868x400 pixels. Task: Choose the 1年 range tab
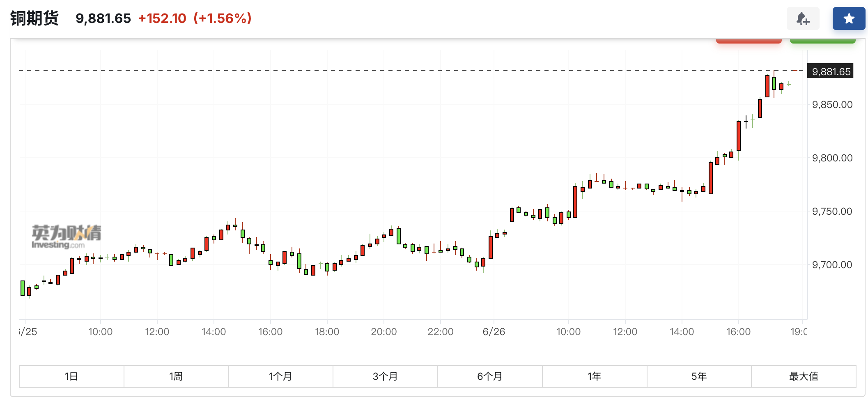(x=594, y=376)
